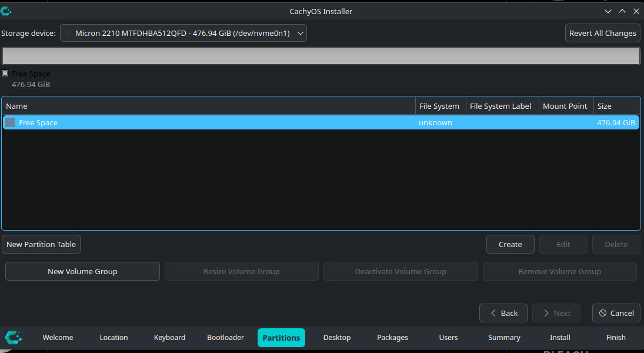Click the File System Label column header
Image resolution: width=644 pixels, height=353 pixels.
coord(503,106)
